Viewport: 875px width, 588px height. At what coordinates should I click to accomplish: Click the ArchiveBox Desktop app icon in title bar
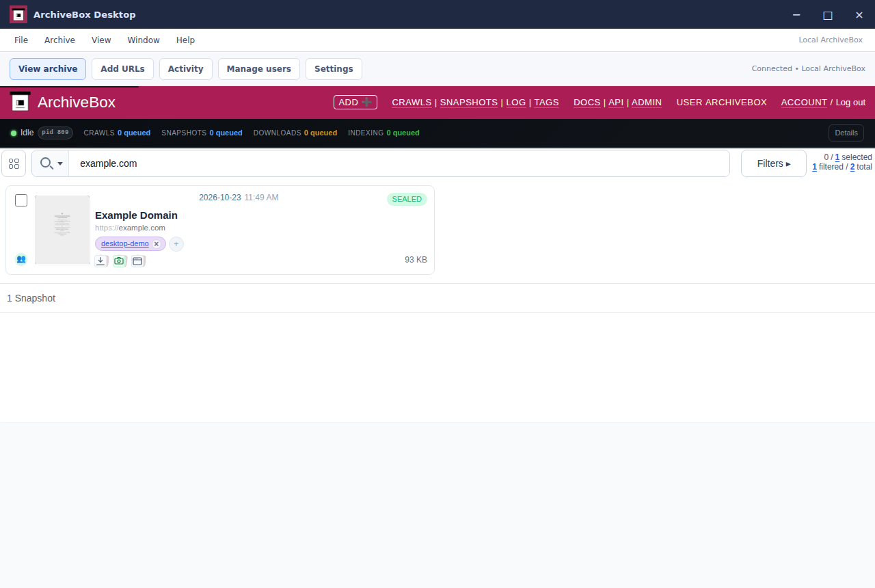(18, 14)
